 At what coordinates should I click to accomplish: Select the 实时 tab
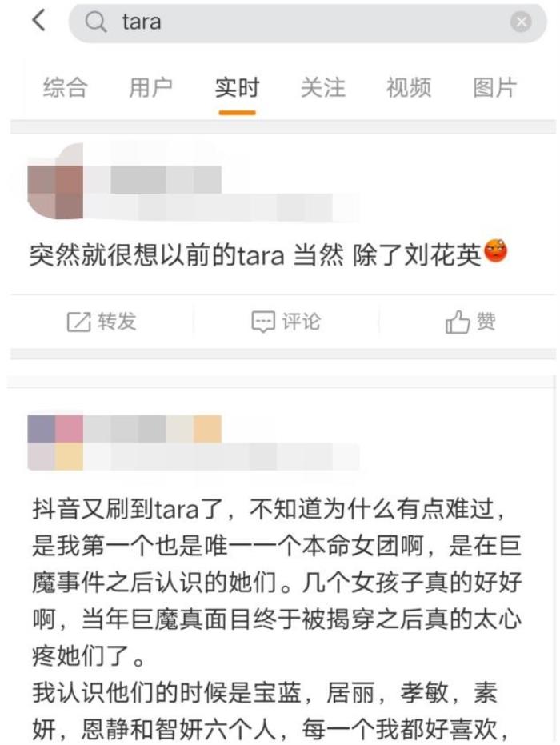(x=237, y=88)
